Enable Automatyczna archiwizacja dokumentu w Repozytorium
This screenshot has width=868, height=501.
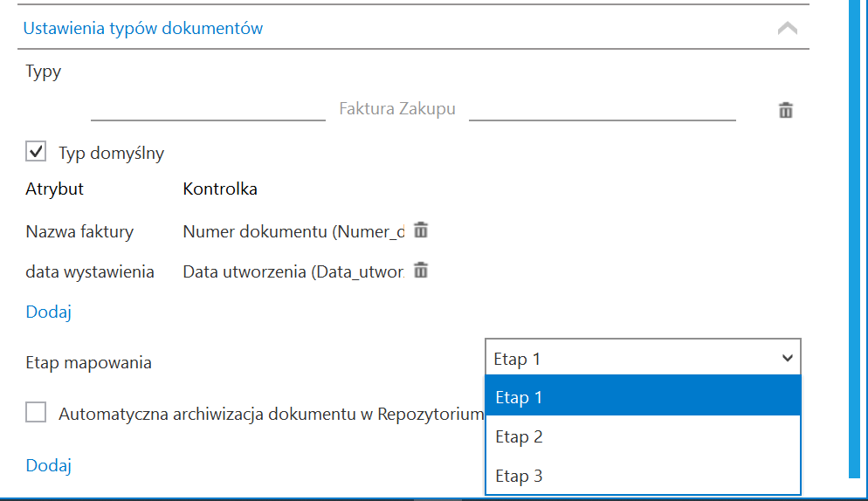point(36,413)
